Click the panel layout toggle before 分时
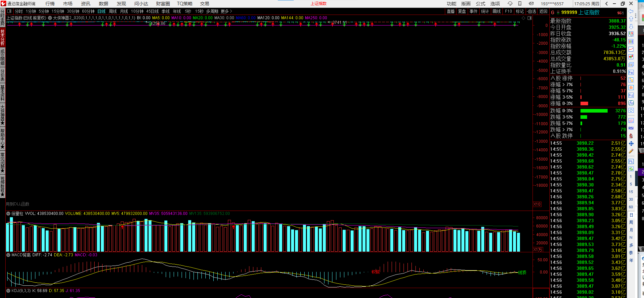 [10, 11]
